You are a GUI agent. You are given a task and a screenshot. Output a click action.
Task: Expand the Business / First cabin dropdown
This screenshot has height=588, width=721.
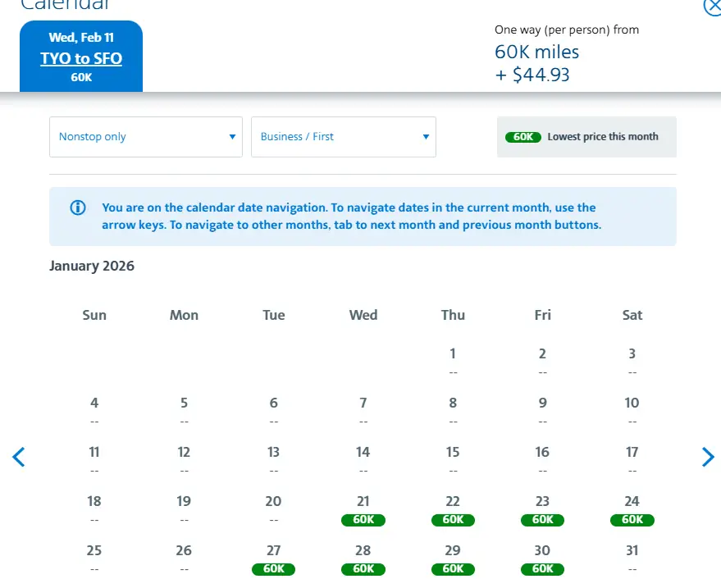[x=343, y=137]
